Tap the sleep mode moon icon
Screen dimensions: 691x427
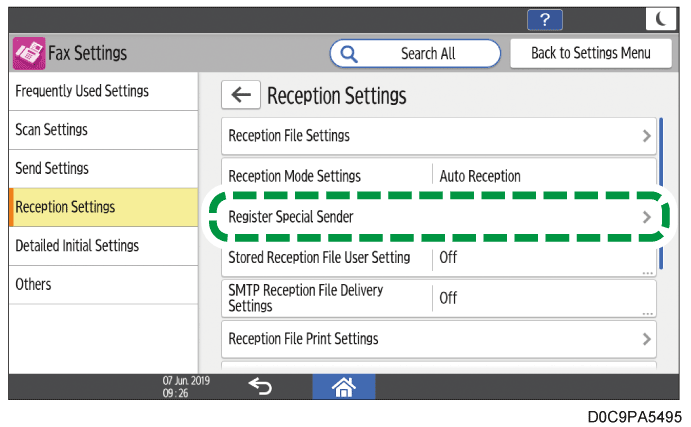[x=660, y=19]
